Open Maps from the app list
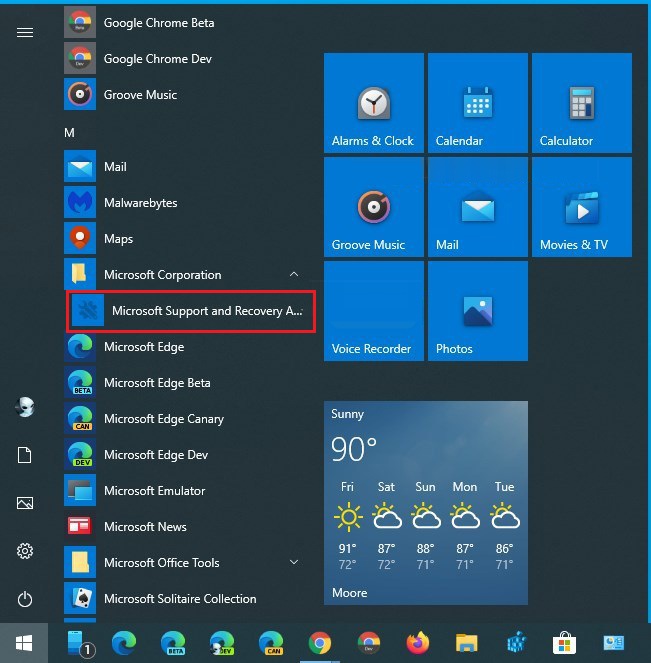Viewport: 651px width, 663px height. pos(186,238)
